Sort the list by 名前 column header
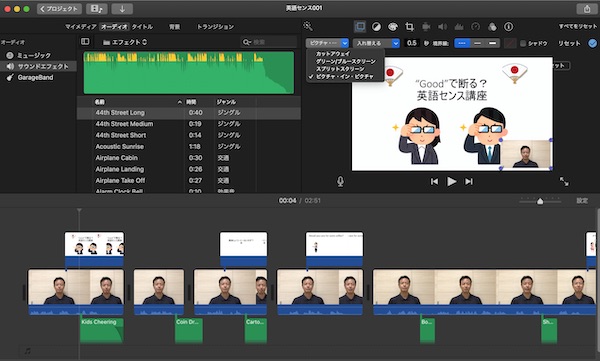 (x=99, y=102)
